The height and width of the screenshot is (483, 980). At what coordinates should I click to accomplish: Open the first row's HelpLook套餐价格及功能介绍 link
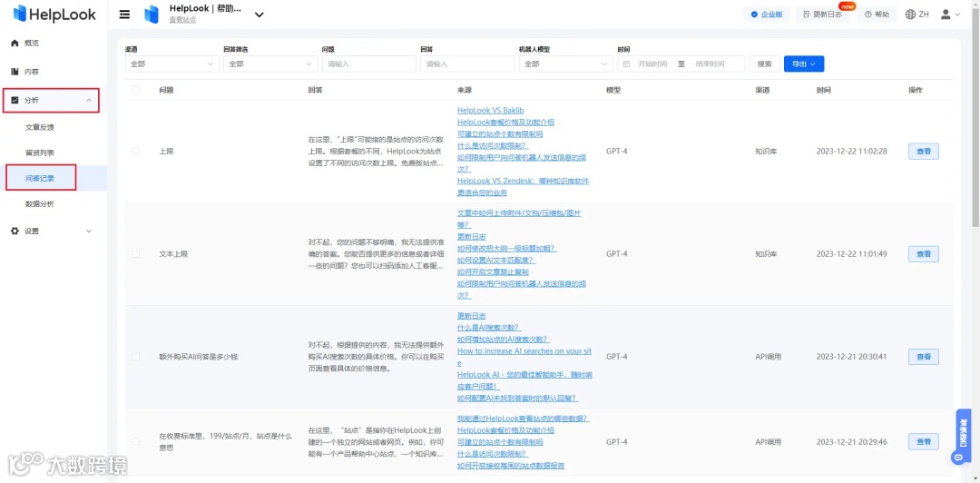coord(505,122)
